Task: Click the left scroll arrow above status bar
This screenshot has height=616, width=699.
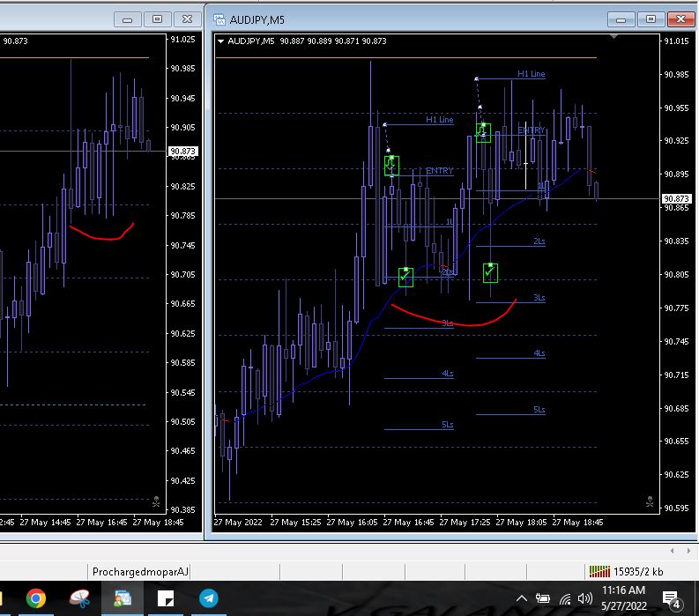Action: coord(673,551)
